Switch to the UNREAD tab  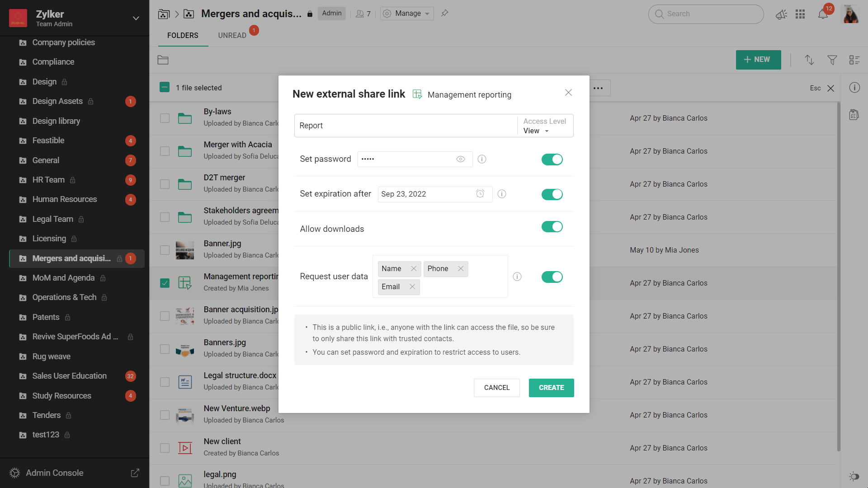(x=232, y=35)
